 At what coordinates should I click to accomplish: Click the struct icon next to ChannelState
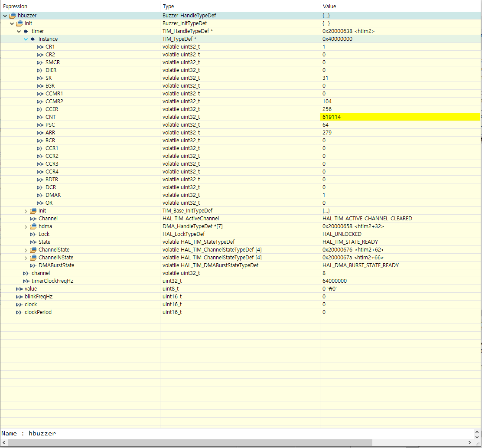coord(32,249)
